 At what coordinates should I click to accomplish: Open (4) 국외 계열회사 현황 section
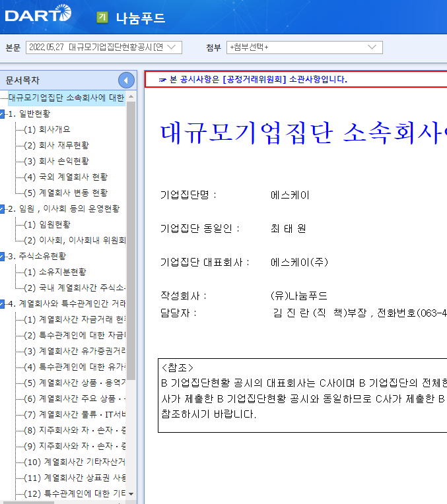click(65, 177)
